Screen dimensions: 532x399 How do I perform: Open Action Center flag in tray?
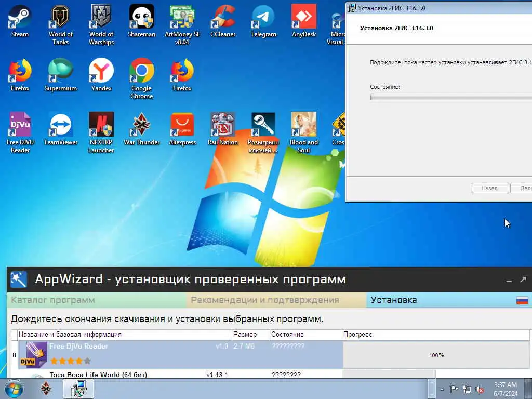[454, 389]
